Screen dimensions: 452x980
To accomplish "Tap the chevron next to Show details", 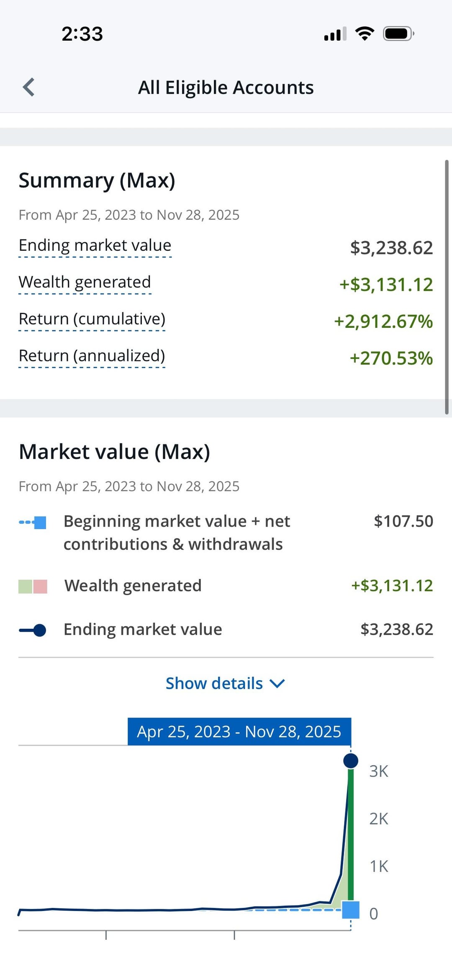I will pyautogui.click(x=277, y=684).
